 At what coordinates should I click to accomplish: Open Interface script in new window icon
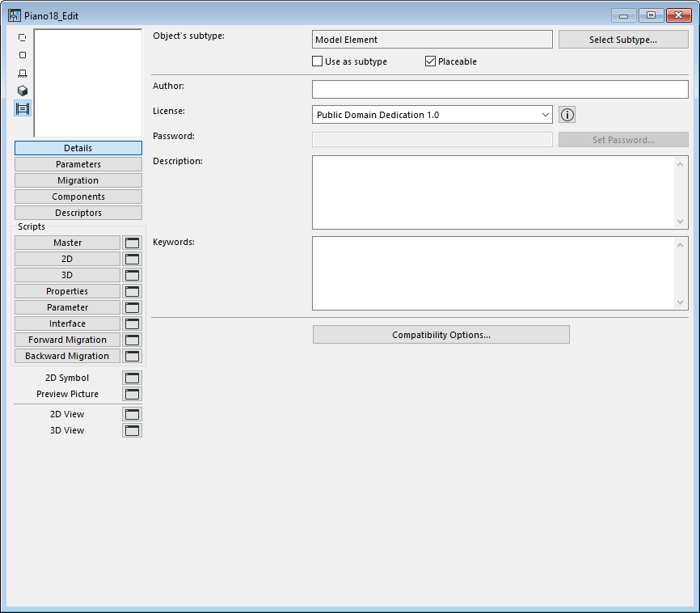tap(132, 323)
